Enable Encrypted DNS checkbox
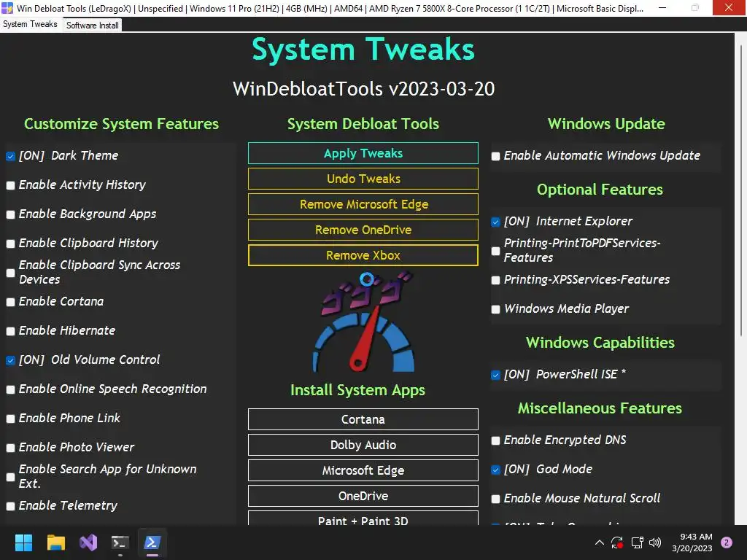This screenshot has width=747, height=560. tap(495, 440)
